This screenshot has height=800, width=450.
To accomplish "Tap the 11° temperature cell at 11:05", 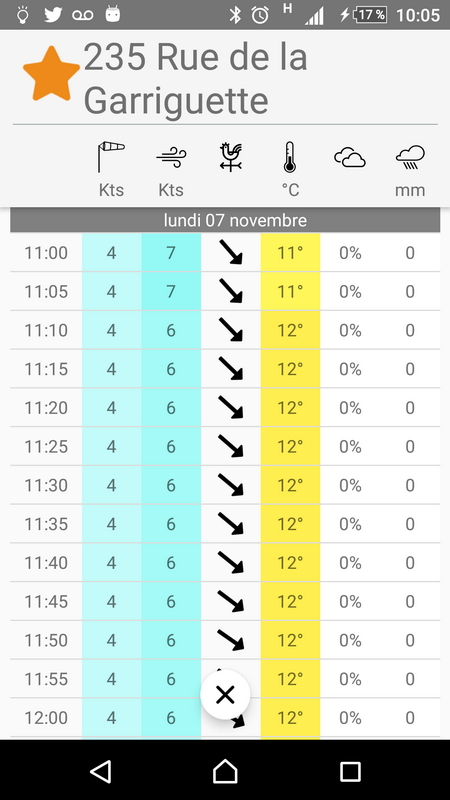I will pos(290,291).
